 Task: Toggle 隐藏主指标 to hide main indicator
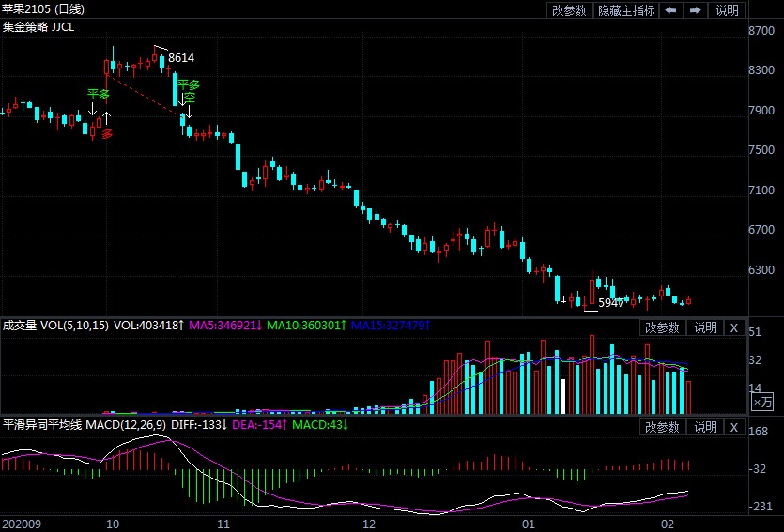coord(626,10)
